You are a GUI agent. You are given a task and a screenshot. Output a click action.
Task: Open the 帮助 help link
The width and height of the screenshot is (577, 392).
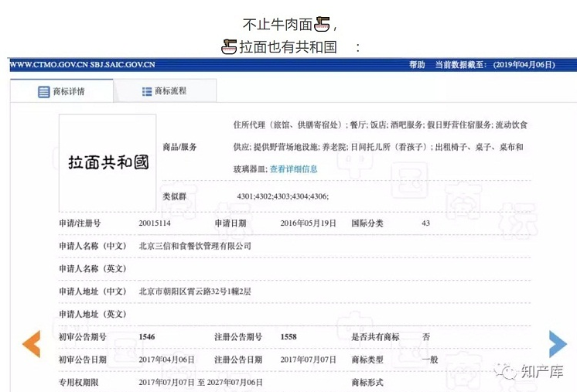click(x=417, y=66)
